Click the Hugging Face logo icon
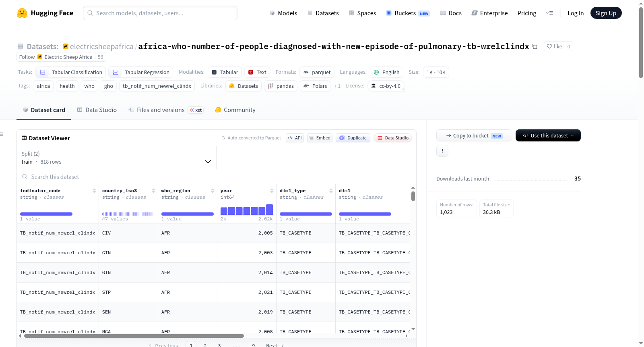Screen dimensions: 644x347 click(x=22, y=13)
